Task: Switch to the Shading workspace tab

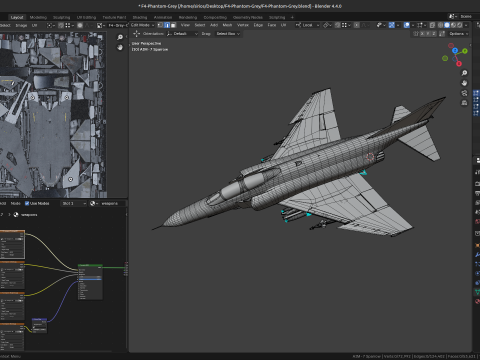Action: coord(140,17)
